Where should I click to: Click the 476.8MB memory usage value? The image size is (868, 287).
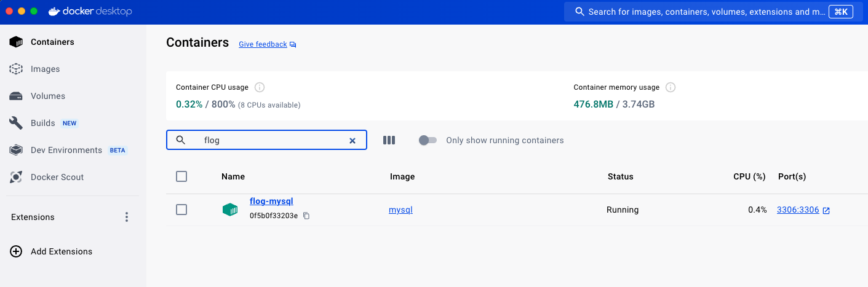593,104
